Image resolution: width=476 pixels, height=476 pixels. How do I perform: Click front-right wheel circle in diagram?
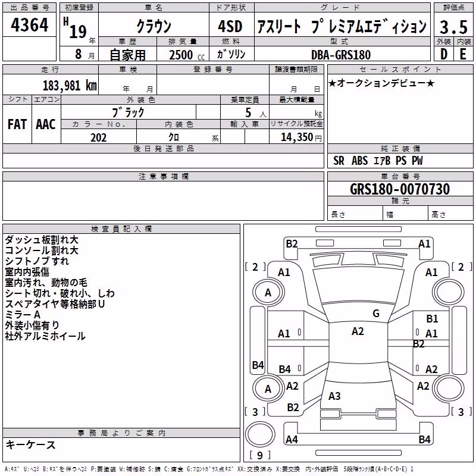(449, 293)
